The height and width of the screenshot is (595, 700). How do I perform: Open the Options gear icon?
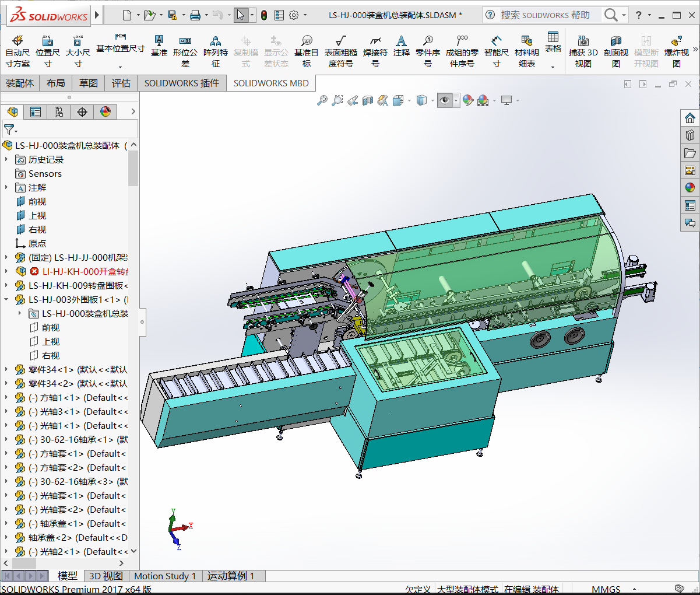[x=294, y=15]
